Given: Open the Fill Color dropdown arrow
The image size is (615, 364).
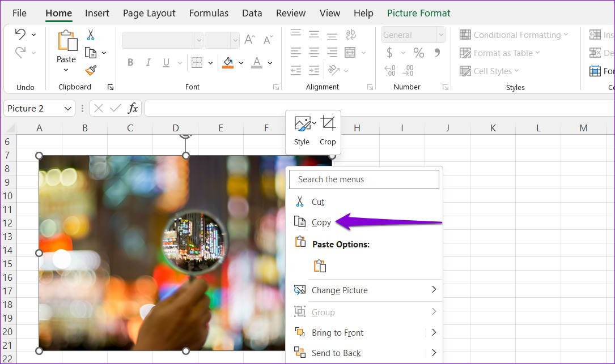Looking at the screenshot, I should (241, 63).
